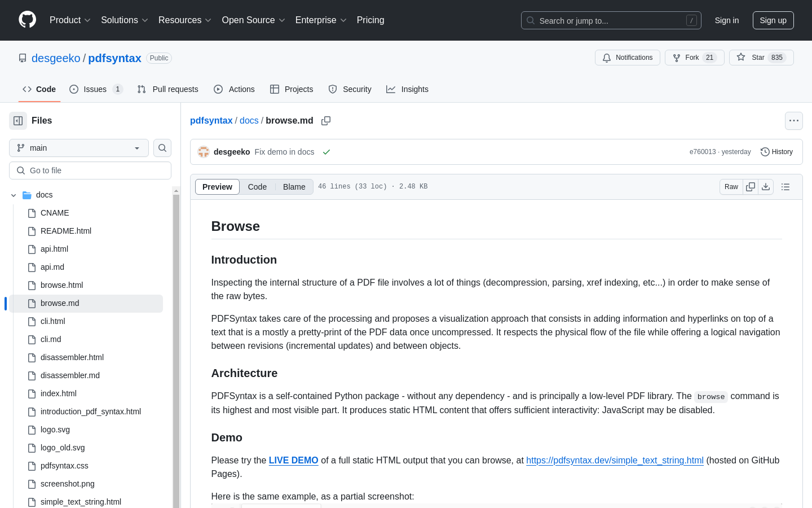Open the GitHub homepage logo
The height and width of the screenshot is (508, 812).
click(27, 20)
